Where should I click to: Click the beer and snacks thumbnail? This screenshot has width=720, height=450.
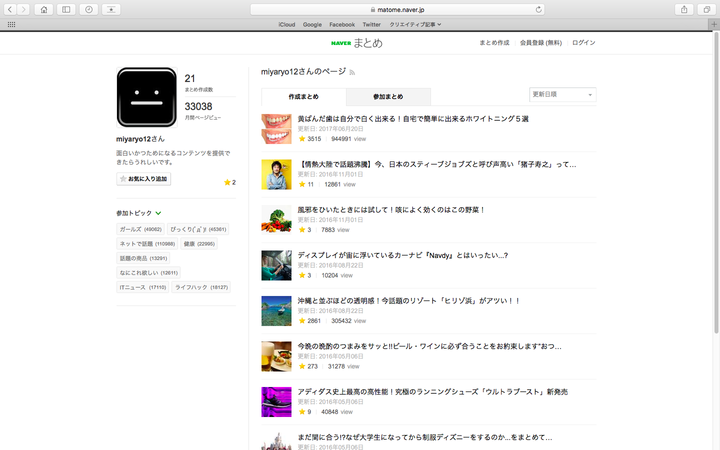276,356
